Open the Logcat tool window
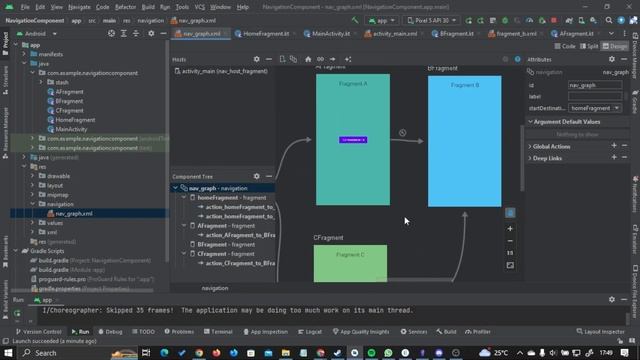 (311, 331)
